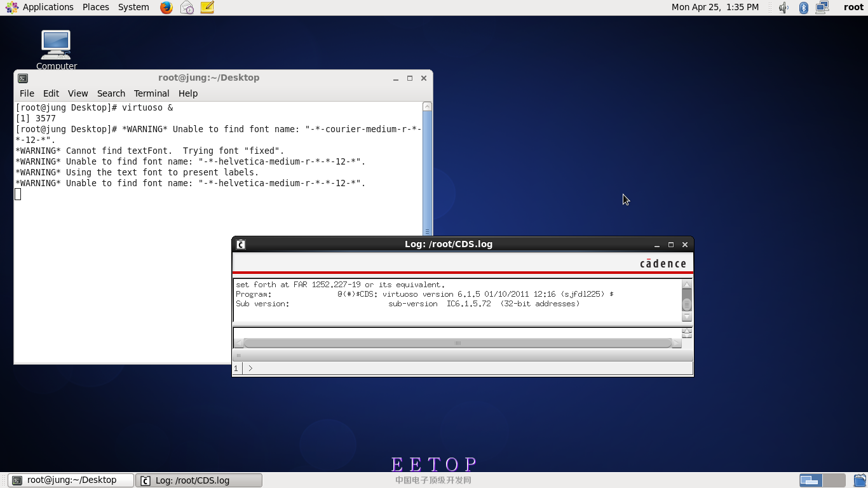The image size is (868, 488).
Task: Click the Bluetooth tray icon
Action: [803, 8]
